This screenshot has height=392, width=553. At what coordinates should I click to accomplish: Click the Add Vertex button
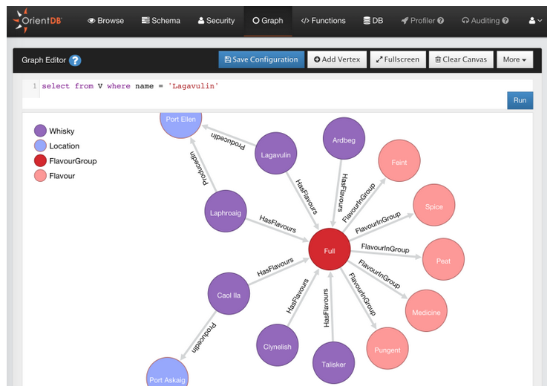(x=337, y=59)
